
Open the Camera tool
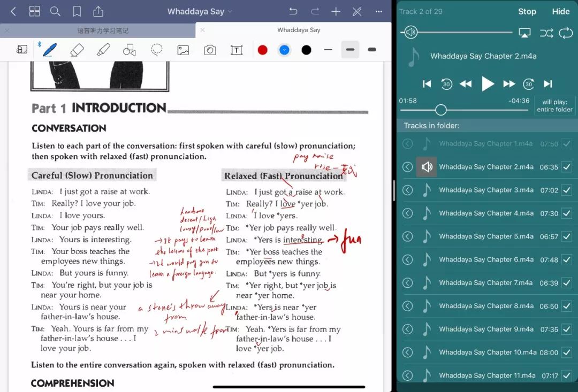tap(210, 50)
